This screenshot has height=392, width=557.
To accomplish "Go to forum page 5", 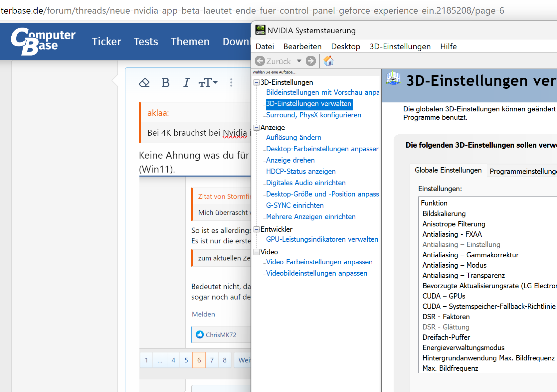I will (186, 360).
